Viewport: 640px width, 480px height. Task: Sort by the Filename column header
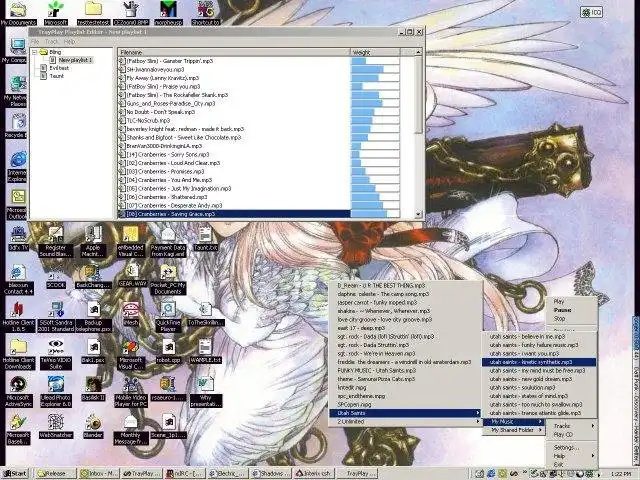(x=234, y=52)
